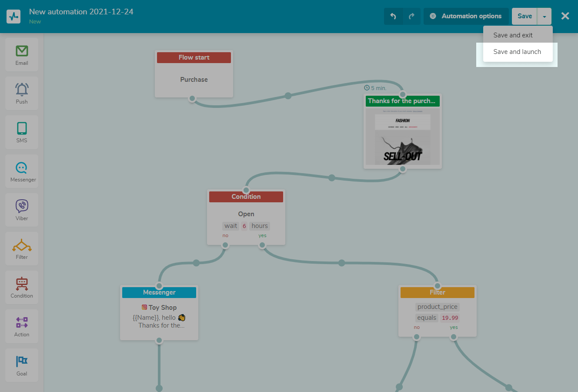Screen dimensions: 578x392
Task: Choose Save and launch
Action: (x=518, y=52)
